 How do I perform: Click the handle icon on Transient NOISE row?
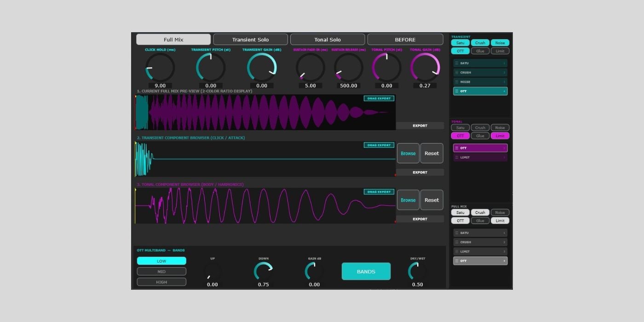(456, 82)
